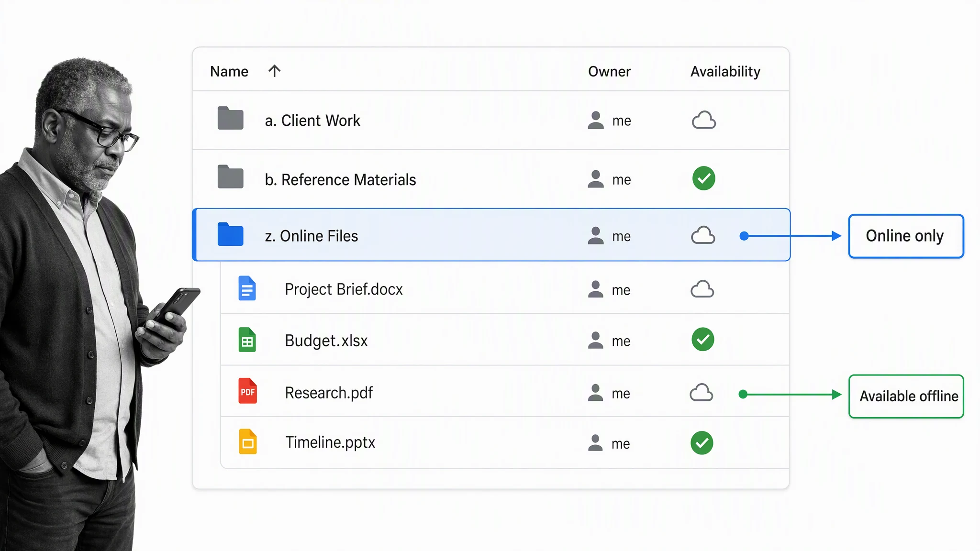This screenshot has height=551, width=980.
Task: Click the Timeline.pptx slides icon
Action: coord(247,441)
